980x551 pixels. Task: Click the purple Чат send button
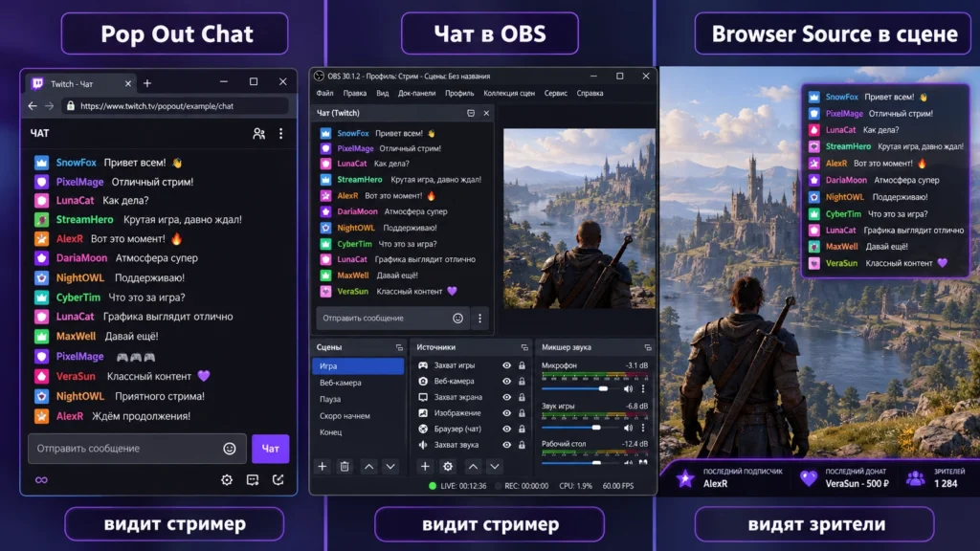270,449
